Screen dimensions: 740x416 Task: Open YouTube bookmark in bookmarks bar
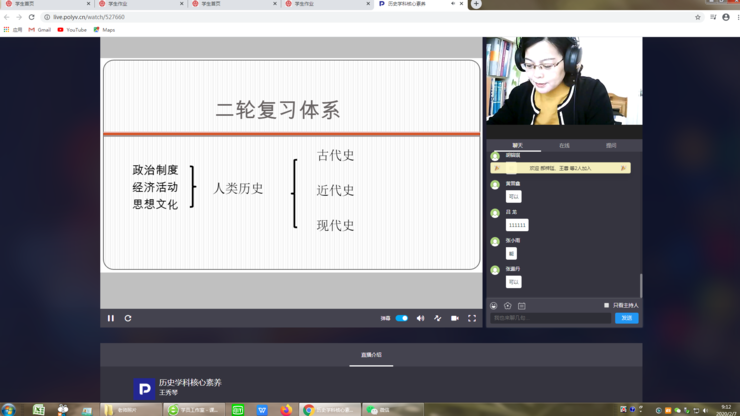pos(72,30)
